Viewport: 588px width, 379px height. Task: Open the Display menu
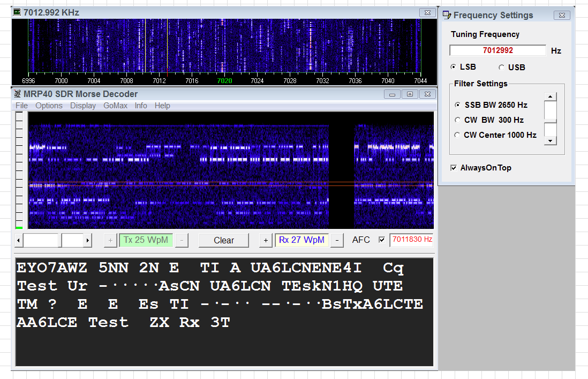(x=83, y=106)
